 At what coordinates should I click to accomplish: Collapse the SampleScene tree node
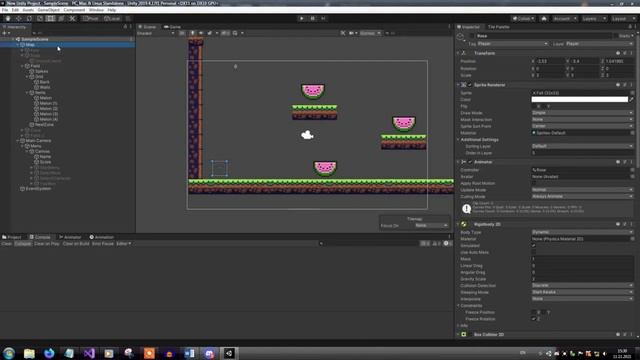click(13, 39)
